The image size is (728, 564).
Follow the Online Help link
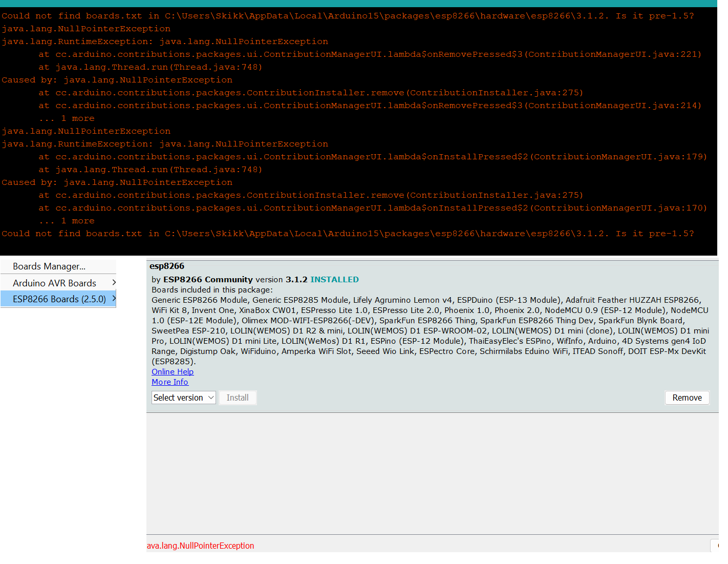[173, 372]
